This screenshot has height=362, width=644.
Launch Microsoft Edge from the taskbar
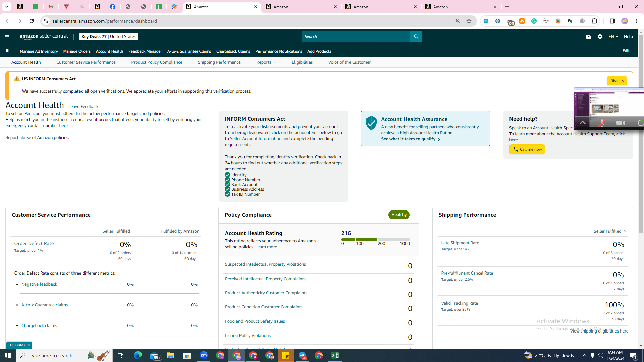(x=138, y=355)
